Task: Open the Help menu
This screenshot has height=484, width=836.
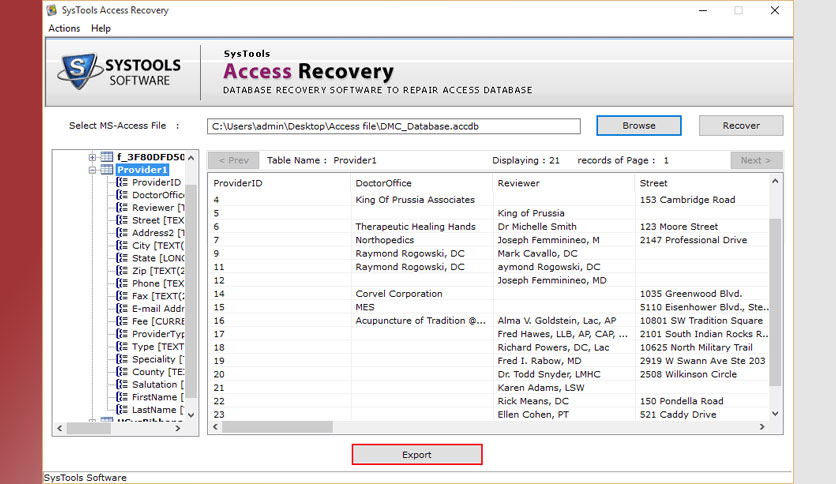Action: point(101,28)
